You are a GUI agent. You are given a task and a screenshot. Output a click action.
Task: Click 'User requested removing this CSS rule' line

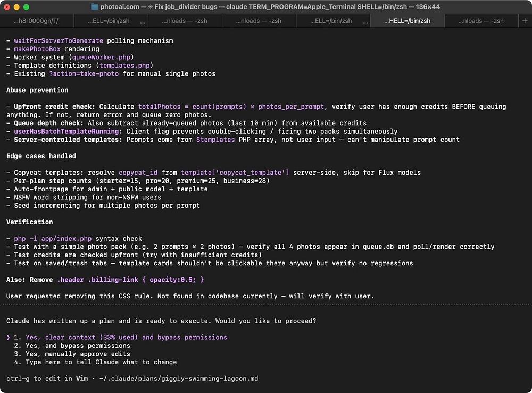coord(190,296)
